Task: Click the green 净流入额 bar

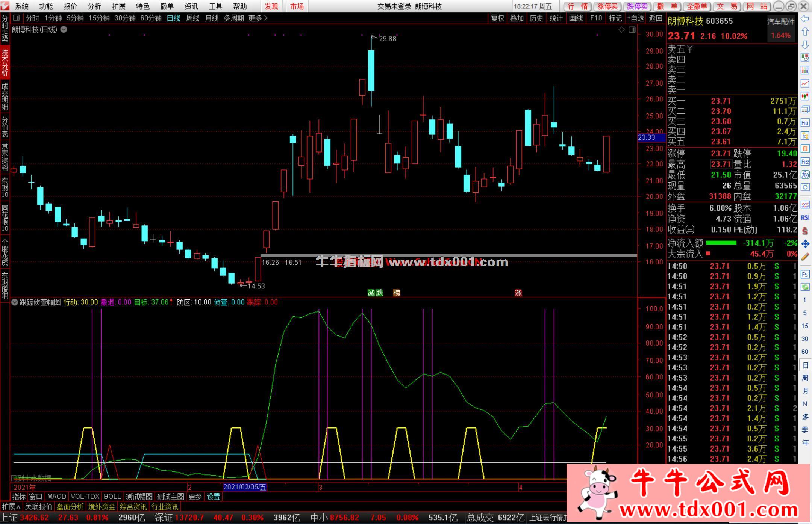Action: [x=721, y=243]
